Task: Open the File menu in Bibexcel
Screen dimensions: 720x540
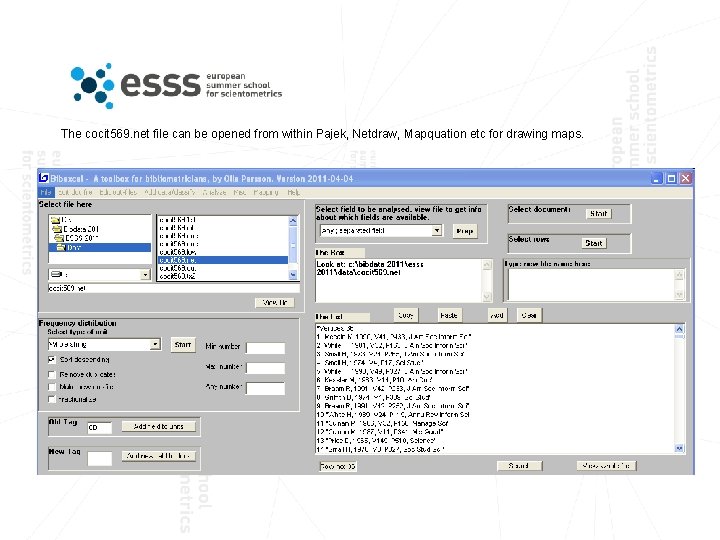Action: pyautogui.click(x=45, y=192)
